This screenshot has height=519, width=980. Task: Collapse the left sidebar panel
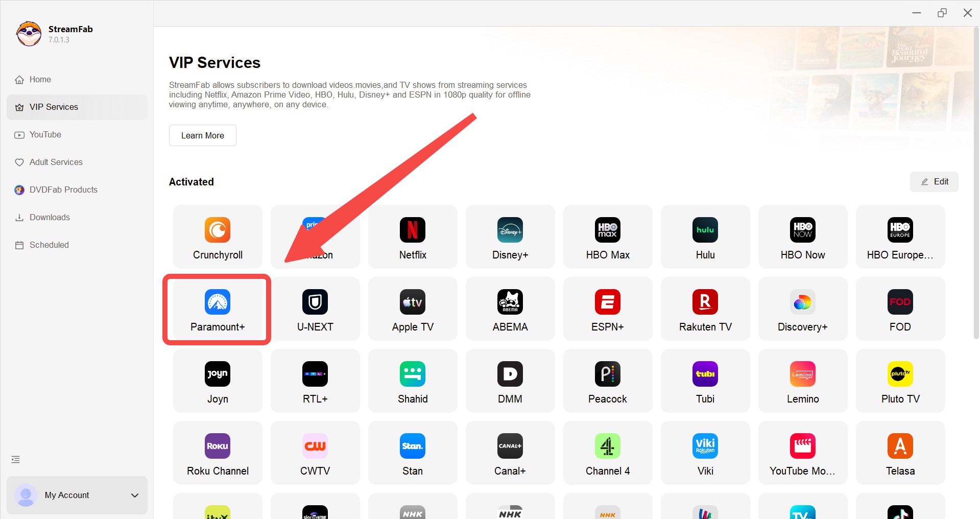[x=15, y=459]
